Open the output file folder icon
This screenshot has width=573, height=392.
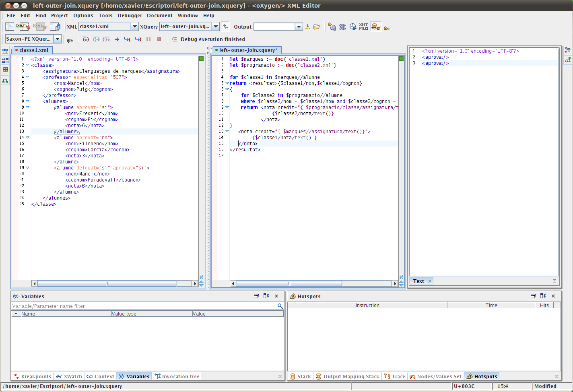(x=317, y=27)
